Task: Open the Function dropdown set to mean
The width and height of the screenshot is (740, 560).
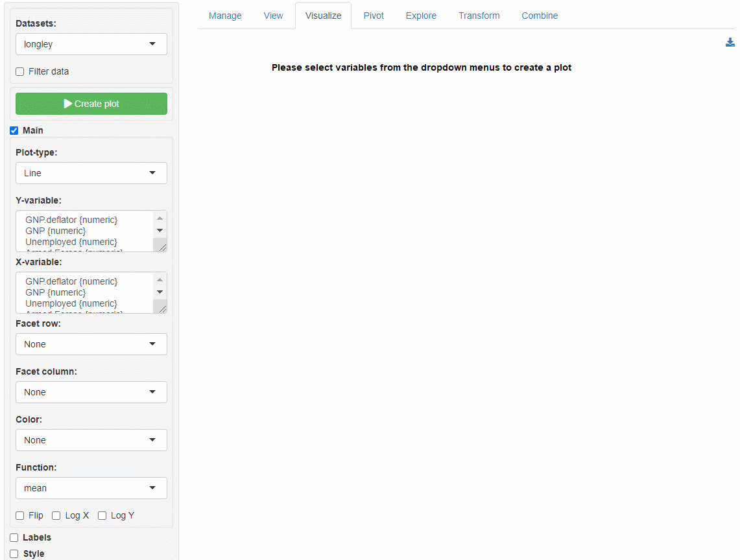Action: click(x=91, y=488)
